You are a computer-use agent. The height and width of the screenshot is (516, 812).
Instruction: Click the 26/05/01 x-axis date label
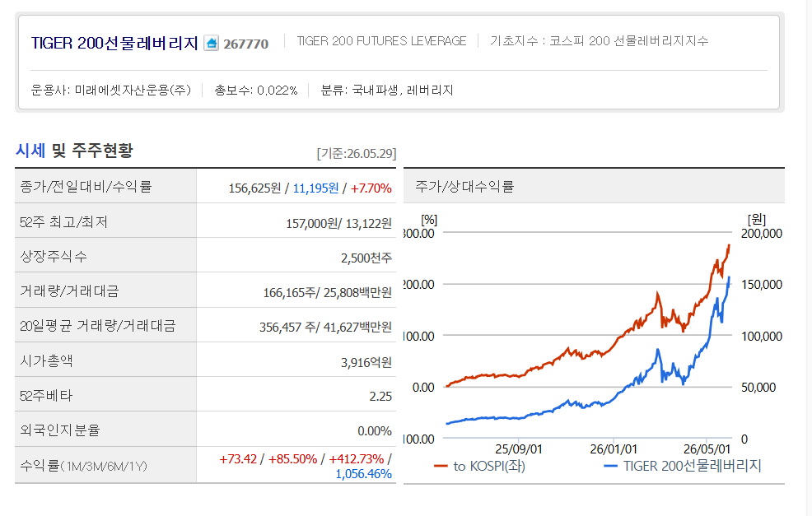coord(707,449)
